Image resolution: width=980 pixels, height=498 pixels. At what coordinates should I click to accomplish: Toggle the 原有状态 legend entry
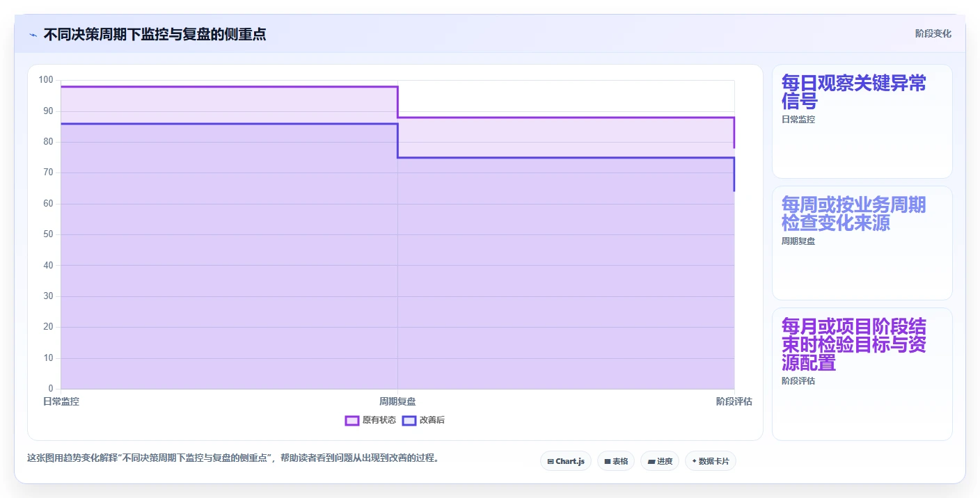[371, 420]
